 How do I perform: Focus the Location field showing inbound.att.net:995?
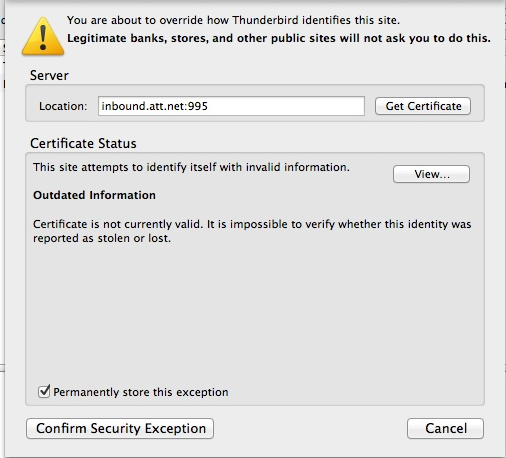pos(231,106)
